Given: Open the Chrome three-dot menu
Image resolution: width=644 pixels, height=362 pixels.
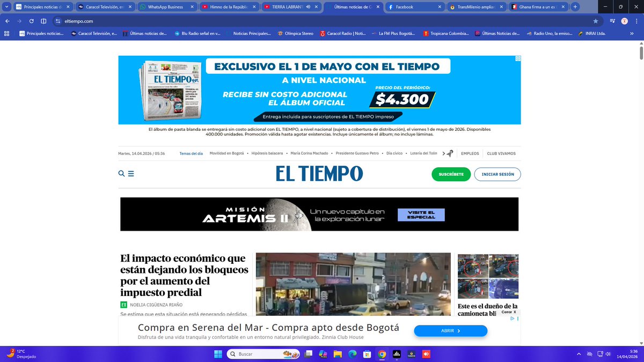Looking at the screenshot, I should point(636,21).
